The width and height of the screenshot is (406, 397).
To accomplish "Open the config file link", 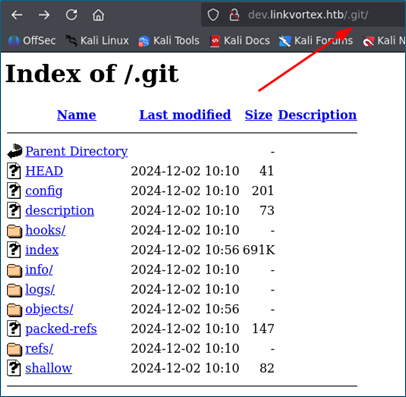I will click(44, 191).
